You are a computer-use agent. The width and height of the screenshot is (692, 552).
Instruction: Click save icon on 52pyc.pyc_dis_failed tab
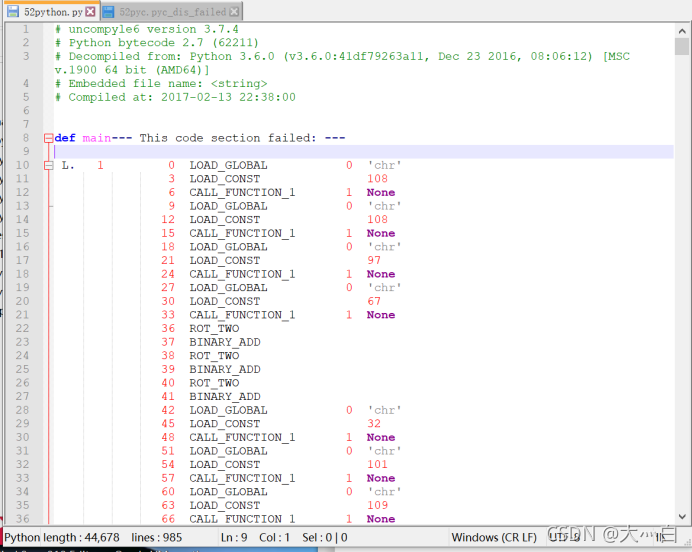point(108,12)
